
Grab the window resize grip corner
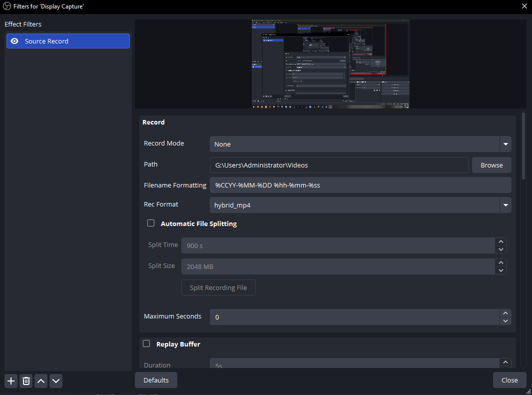tap(529, 391)
